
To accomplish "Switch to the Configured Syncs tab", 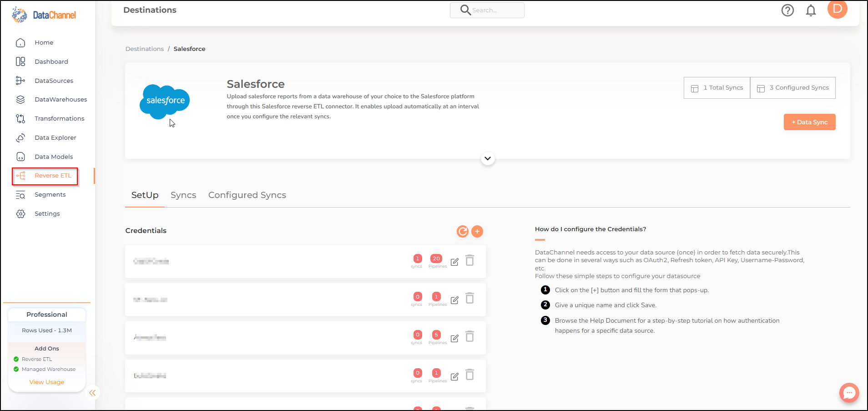I will coord(247,195).
